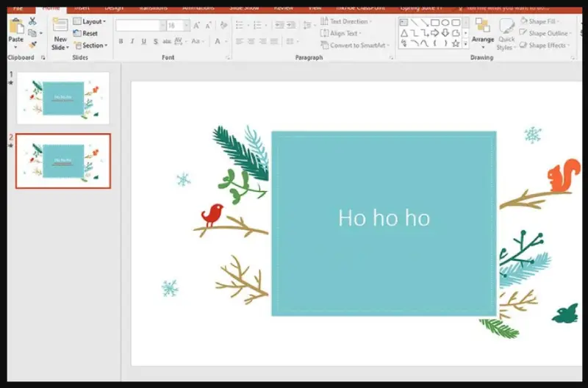Clear all text formatting with the eraser icon
Screen dimensions: 588x388
(224, 25)
